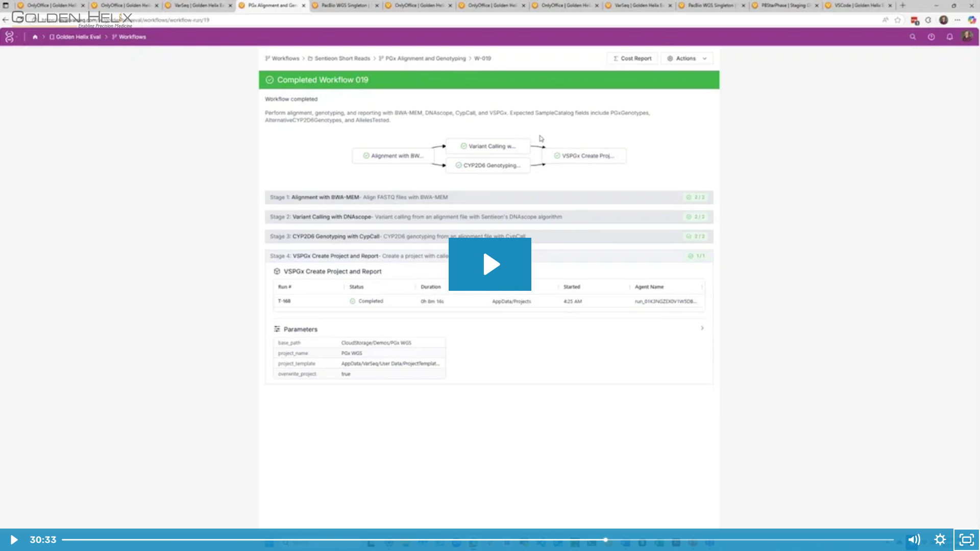Bookmark page with the star icon

[x=898, y=20]
